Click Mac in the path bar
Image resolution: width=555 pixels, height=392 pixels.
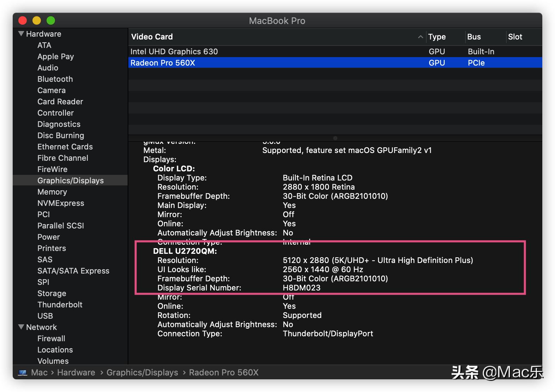click(39, 372)
